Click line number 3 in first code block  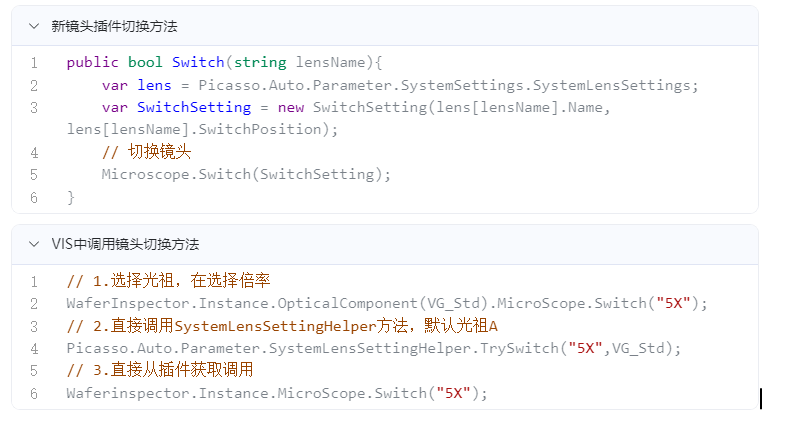[x=34, y=108]
